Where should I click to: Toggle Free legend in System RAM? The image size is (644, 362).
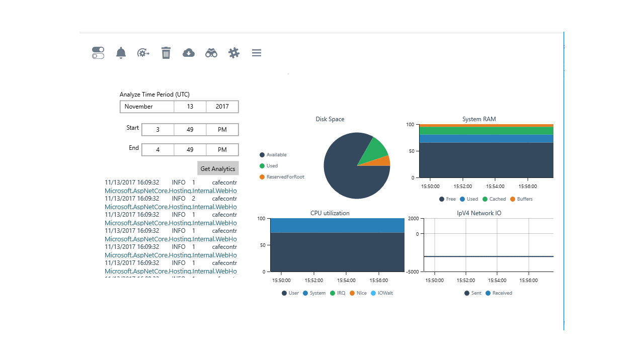tap(447, 199)
